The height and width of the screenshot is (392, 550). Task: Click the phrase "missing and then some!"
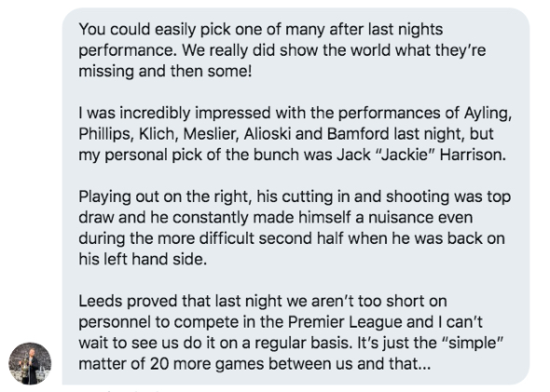click(x=165, y=71)
